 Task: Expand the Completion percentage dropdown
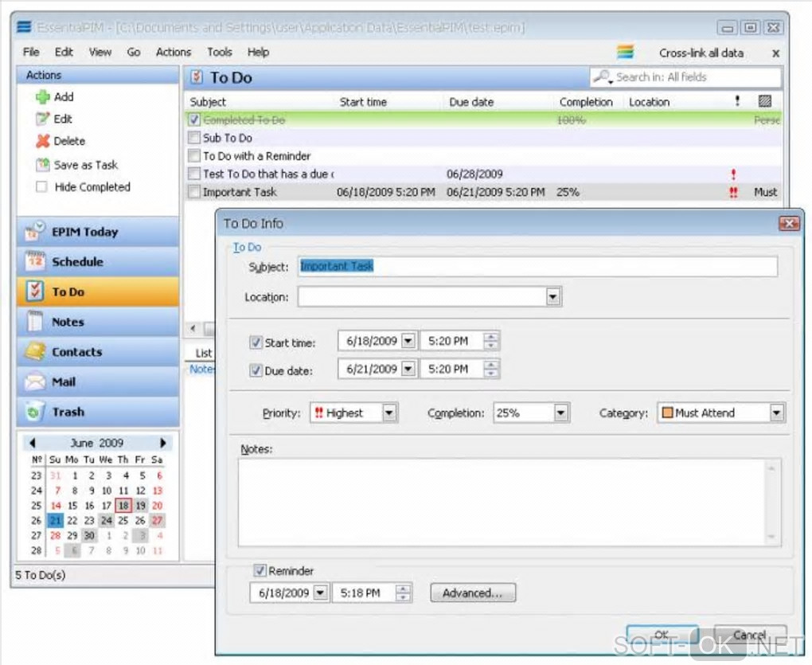click(x=561, y=413)
